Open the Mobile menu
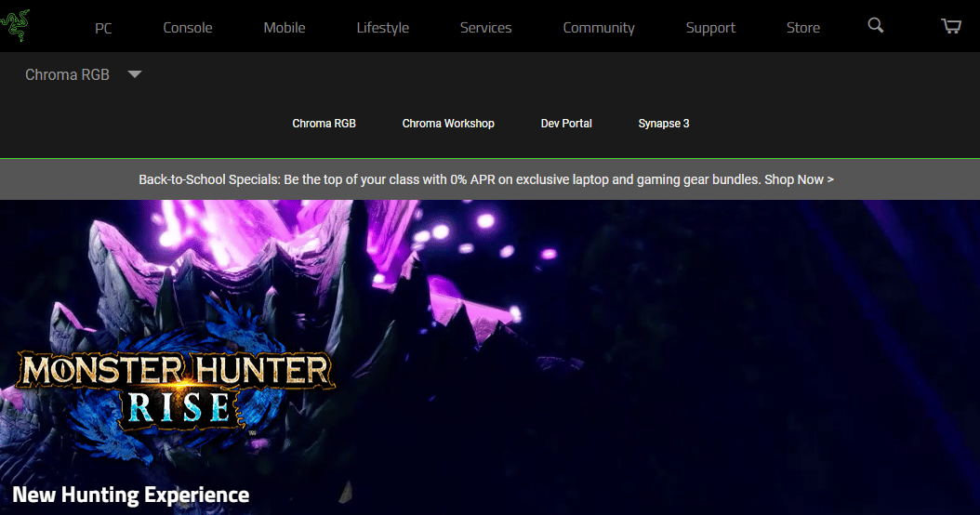 pyautogui.click(x=285, y=28)
